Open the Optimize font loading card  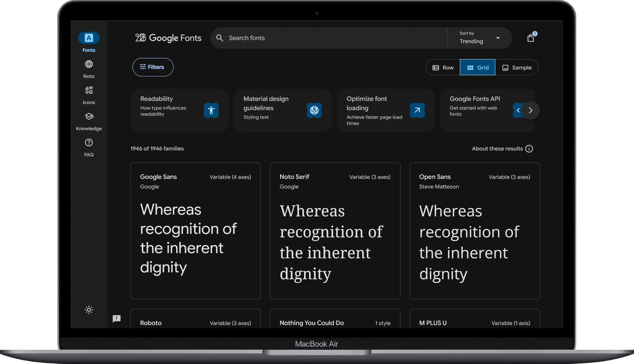tap(386, 110)
